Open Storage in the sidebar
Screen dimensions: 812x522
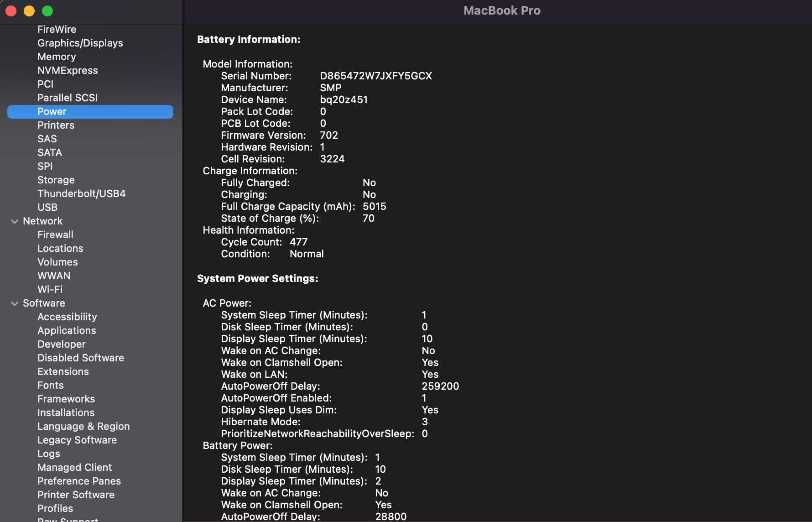click(x=56, y=180)
